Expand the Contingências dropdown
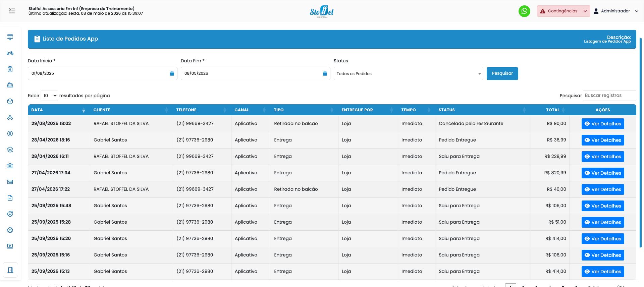This screenshot has width=644, height=287. click(563, 11)
